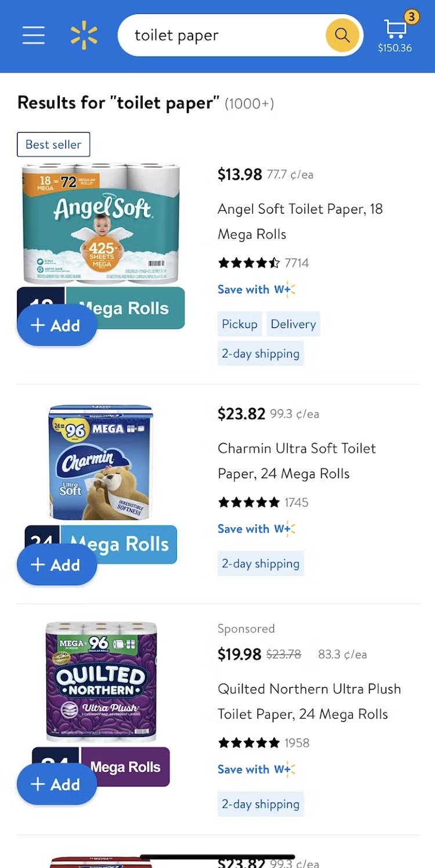The height and width of the screenshot is (868, 435).
Task: Tap Save with W+ under Angel Soft
Action: coord(256,290)
